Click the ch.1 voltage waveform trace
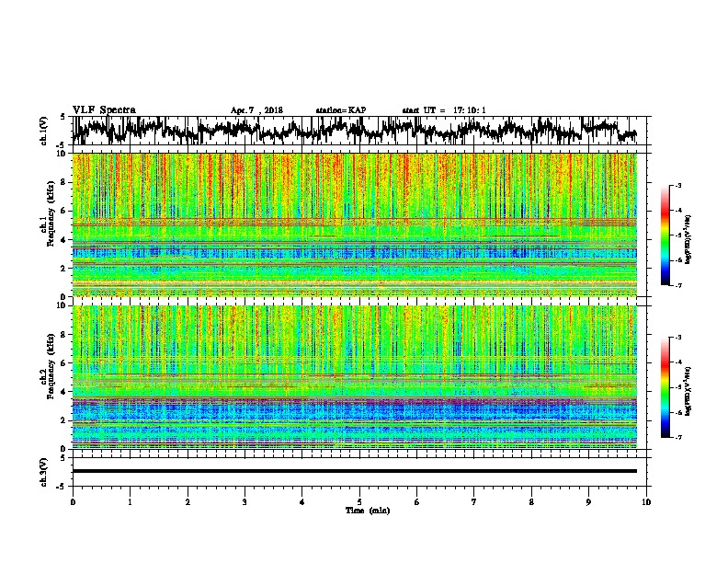Viewport: 728px width, 563px height. click(x=355, y=131)
